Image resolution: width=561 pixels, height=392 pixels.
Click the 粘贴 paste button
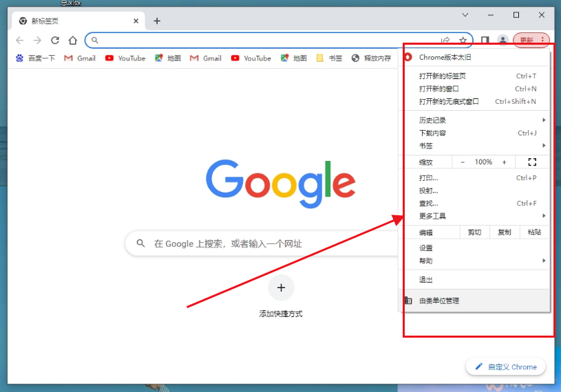[x=534, y=232]
